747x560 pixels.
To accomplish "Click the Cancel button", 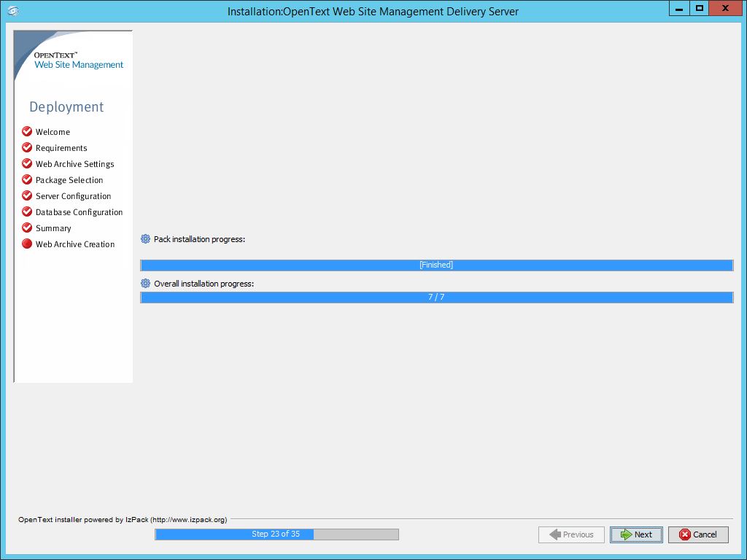I will pos(698,534).
